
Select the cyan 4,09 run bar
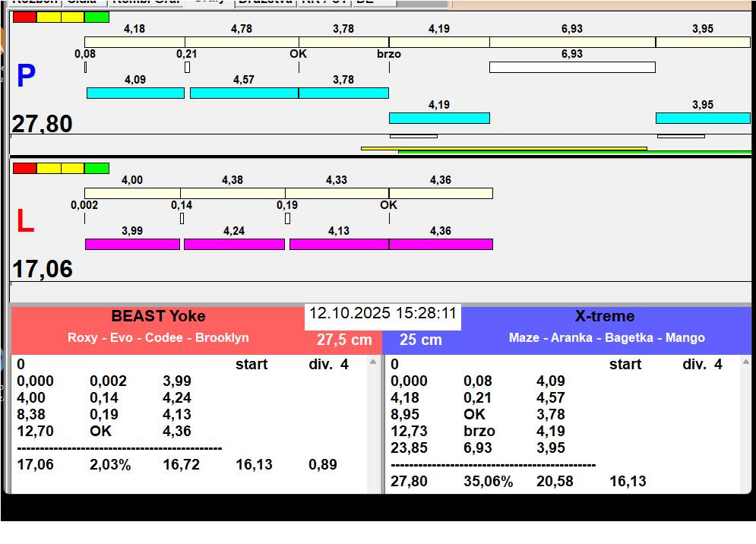(135, 93)
